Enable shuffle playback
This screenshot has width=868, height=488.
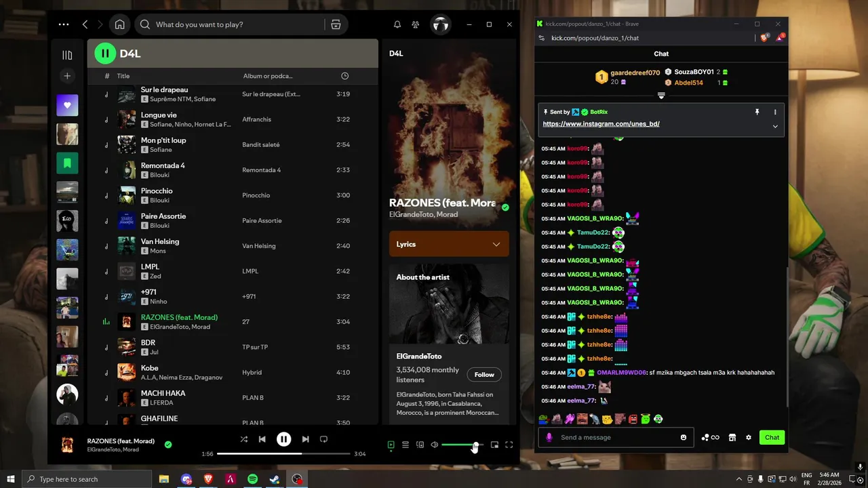[243, 439]
